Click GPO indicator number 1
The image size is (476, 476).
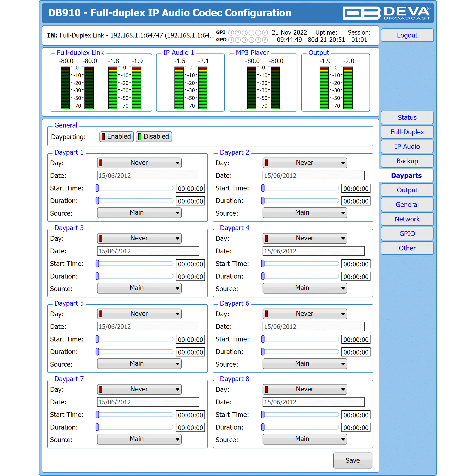[231, 40]
